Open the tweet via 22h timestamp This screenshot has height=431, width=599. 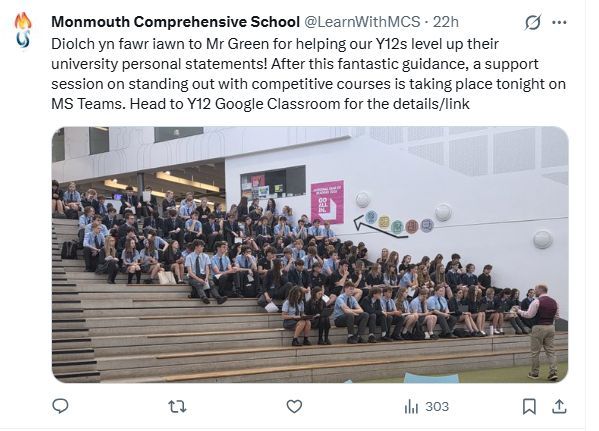tap(445, 22)
